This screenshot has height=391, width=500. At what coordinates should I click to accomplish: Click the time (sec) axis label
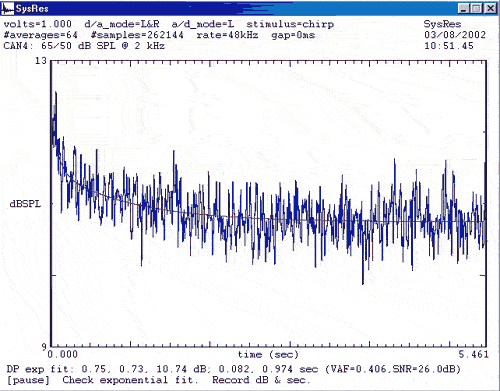(268, 354)
